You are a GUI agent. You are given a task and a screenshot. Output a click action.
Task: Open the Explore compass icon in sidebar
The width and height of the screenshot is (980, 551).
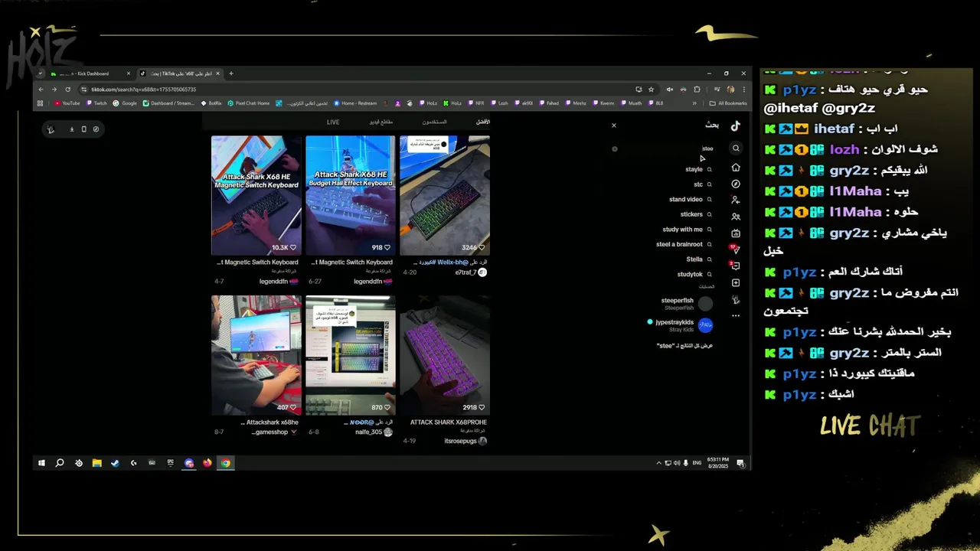[736, 184]
